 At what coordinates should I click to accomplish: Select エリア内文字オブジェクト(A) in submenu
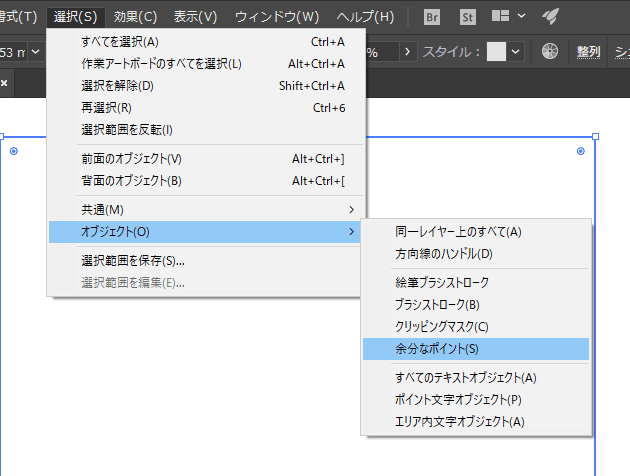tap(476, 422)
